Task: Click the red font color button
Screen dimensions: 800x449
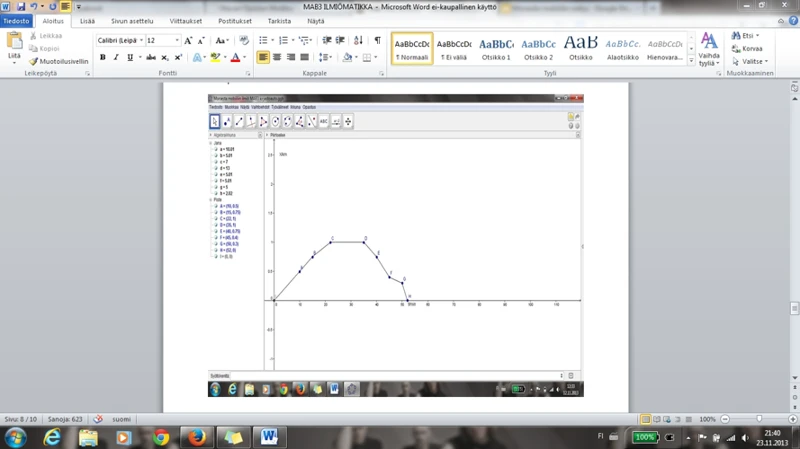Action: point(236,58)
